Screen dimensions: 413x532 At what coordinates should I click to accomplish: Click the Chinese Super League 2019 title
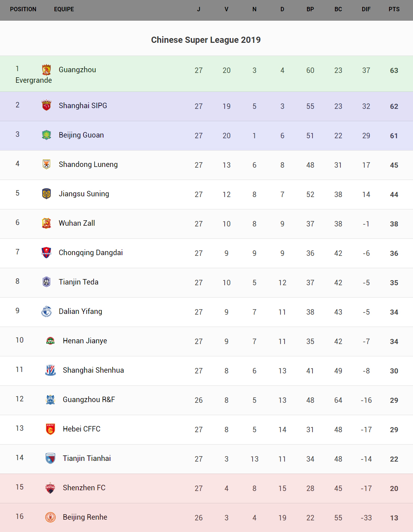206,40
